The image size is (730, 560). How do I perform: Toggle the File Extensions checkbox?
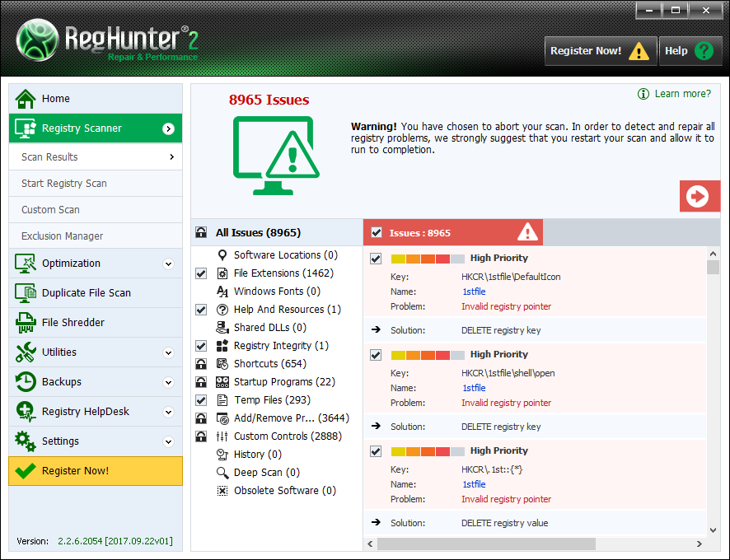(x=201, y=273)
